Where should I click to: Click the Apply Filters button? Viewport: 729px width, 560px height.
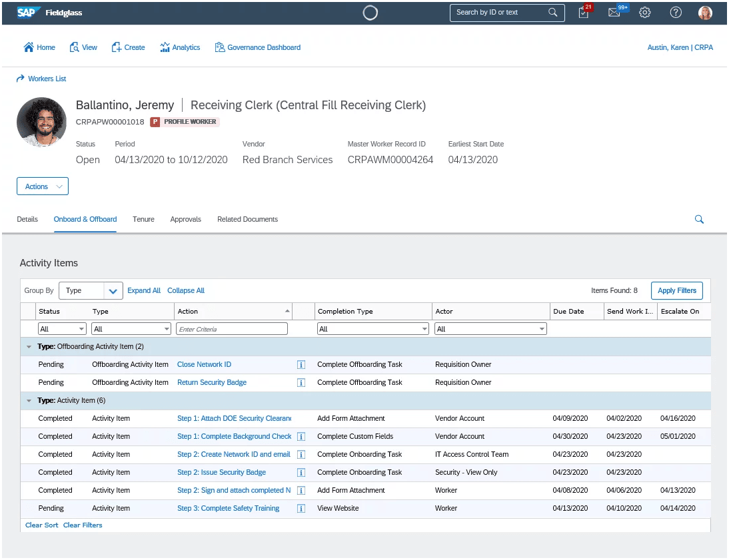coord(676,291)
